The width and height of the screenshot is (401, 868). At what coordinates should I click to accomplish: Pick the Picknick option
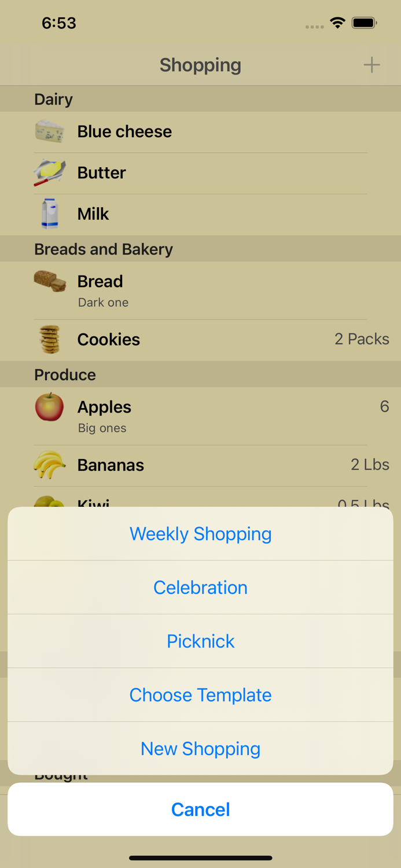click(x=200, y=641)
